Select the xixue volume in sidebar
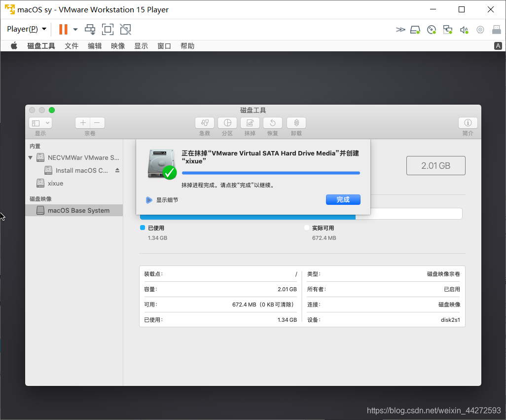 tap(55, 183)
